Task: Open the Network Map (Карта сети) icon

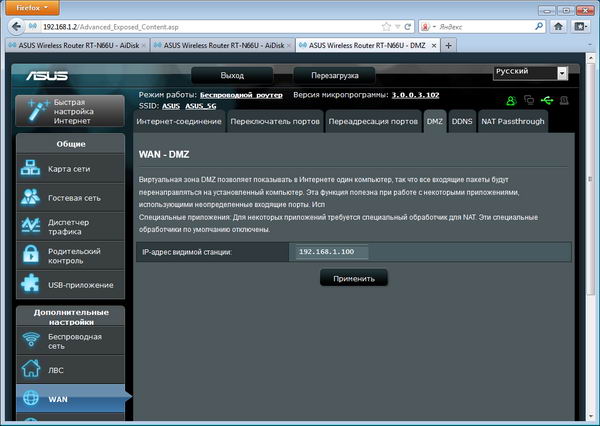Action: [x=30, y=168]
